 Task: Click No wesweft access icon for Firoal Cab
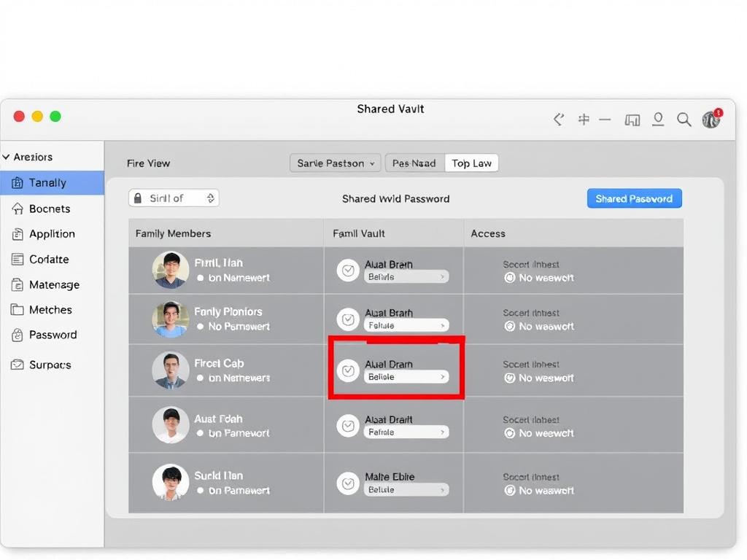pyautogui.click(x=510, y=378)
